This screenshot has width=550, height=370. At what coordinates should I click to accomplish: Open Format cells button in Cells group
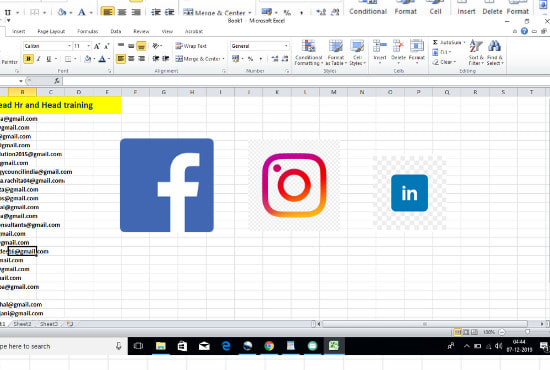417,52
